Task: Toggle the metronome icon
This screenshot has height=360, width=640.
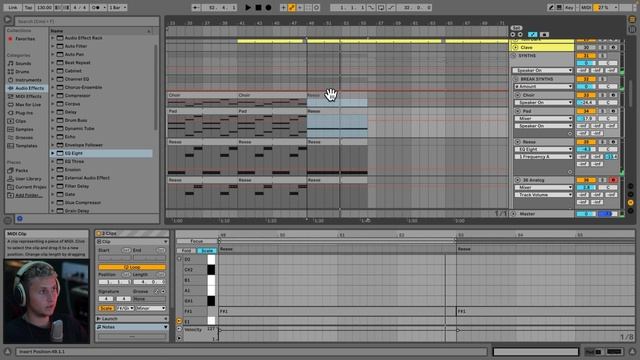Action: point(95,7)
